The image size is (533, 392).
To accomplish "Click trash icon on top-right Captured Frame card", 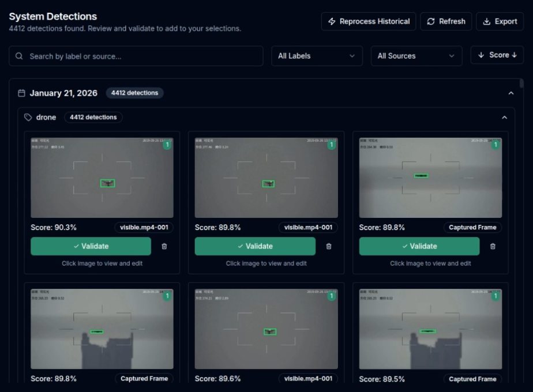I will [493, 246].
